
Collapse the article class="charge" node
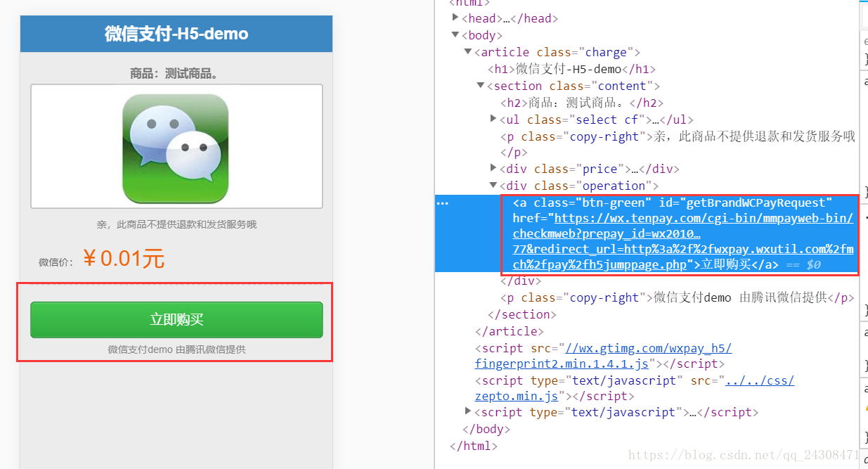(x=468, y=52)
